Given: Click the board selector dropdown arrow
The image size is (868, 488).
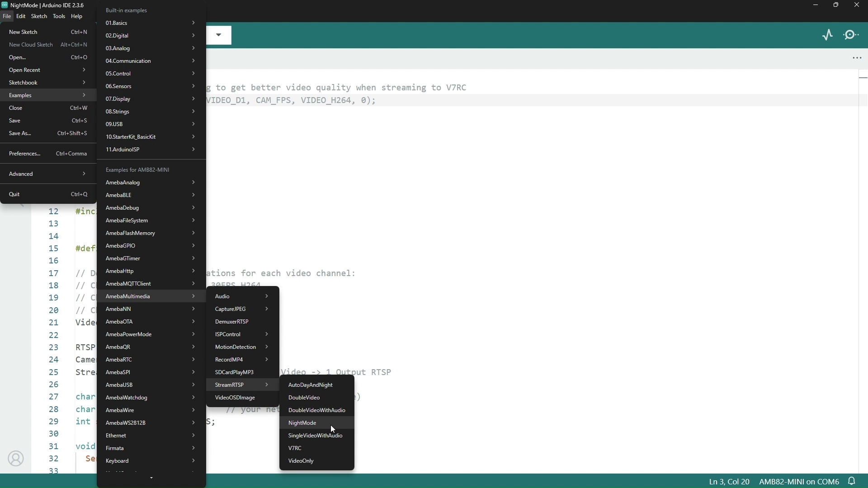Looking at the screenshot, I should (219, 35).
